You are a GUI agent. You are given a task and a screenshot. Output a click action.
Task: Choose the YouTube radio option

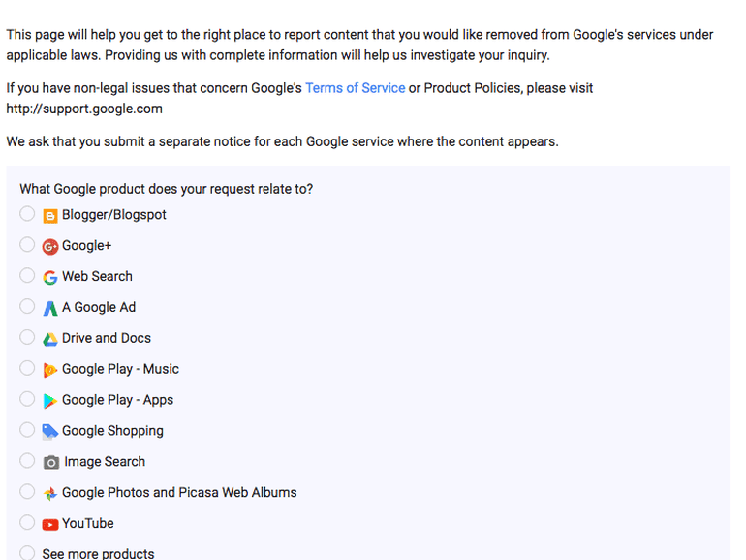point(27,523)
